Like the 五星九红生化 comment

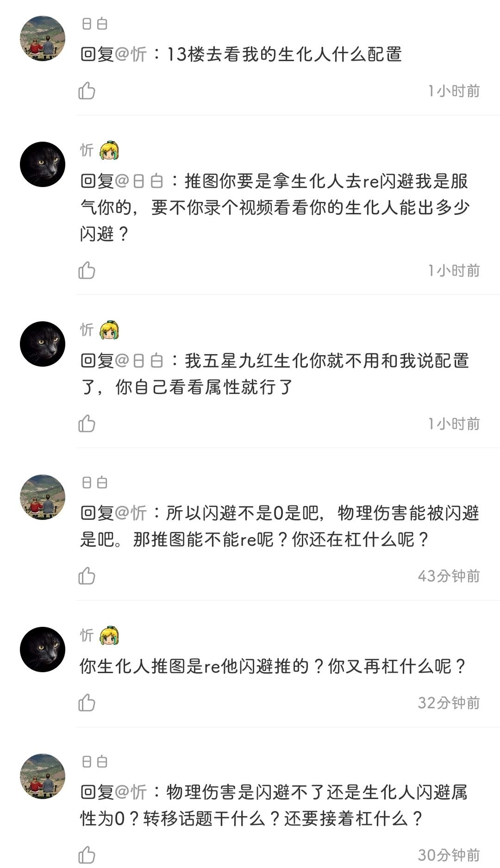[87, 424]
